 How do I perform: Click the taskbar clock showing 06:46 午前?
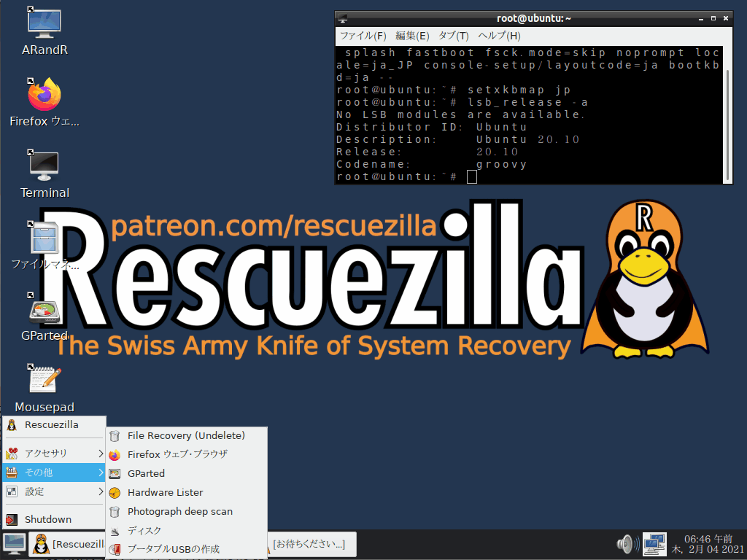(x=708, y=544)
